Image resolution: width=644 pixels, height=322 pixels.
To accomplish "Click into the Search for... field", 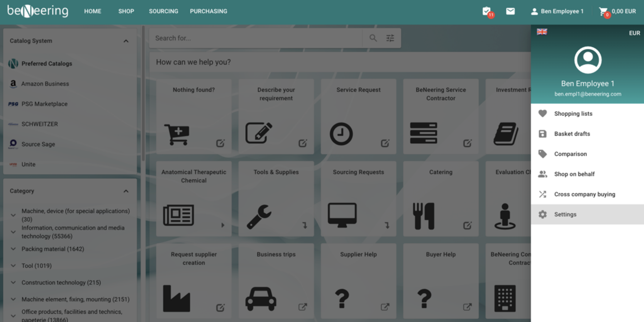I will [255, 38].
